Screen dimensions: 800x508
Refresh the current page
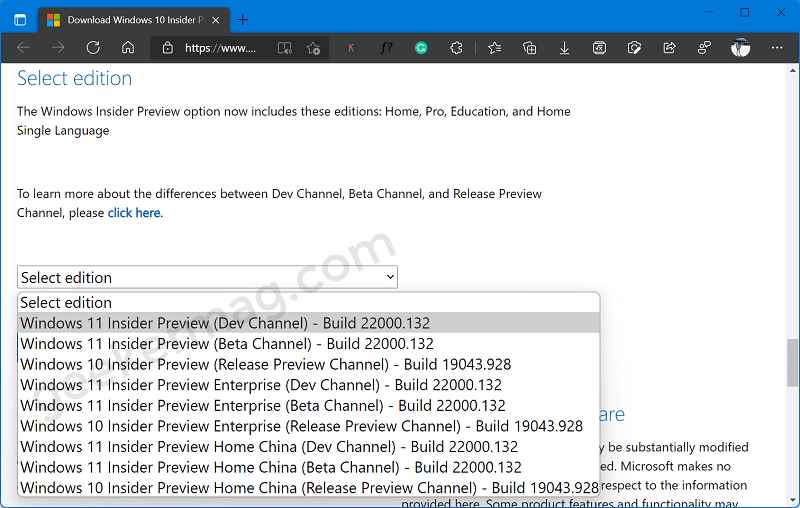click(93, 48)
